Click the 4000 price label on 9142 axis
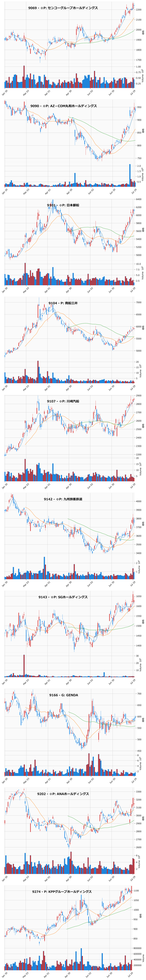146x980 pixels. click(139, 501)
